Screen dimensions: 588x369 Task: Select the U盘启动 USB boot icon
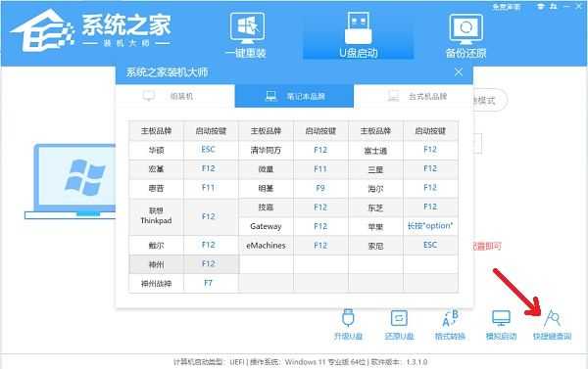358,35
